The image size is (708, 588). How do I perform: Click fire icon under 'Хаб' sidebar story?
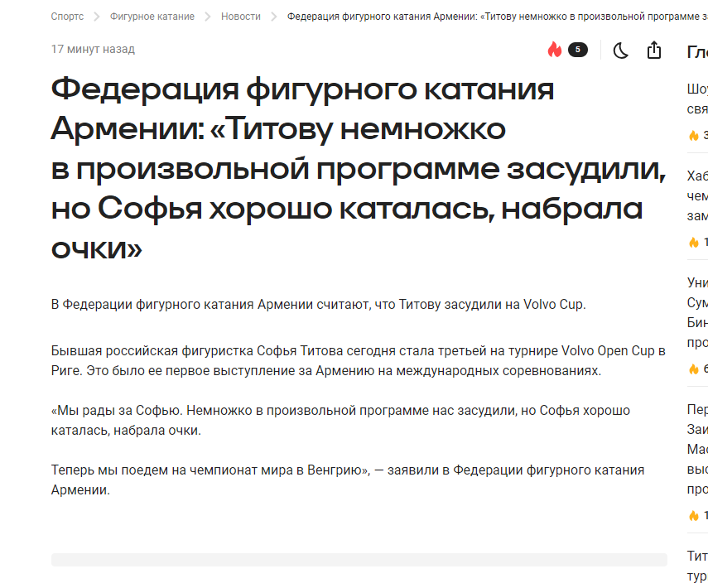(694, 243)
